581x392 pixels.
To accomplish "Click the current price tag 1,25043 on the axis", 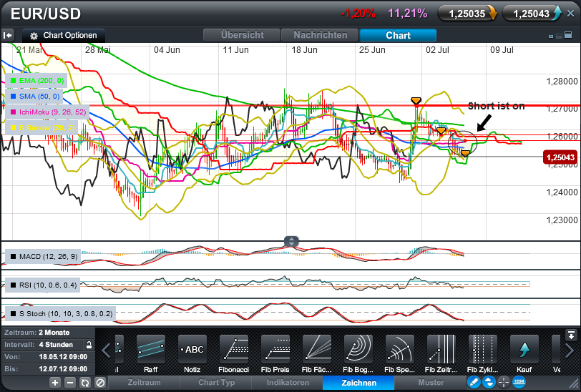I will (560, 157).
